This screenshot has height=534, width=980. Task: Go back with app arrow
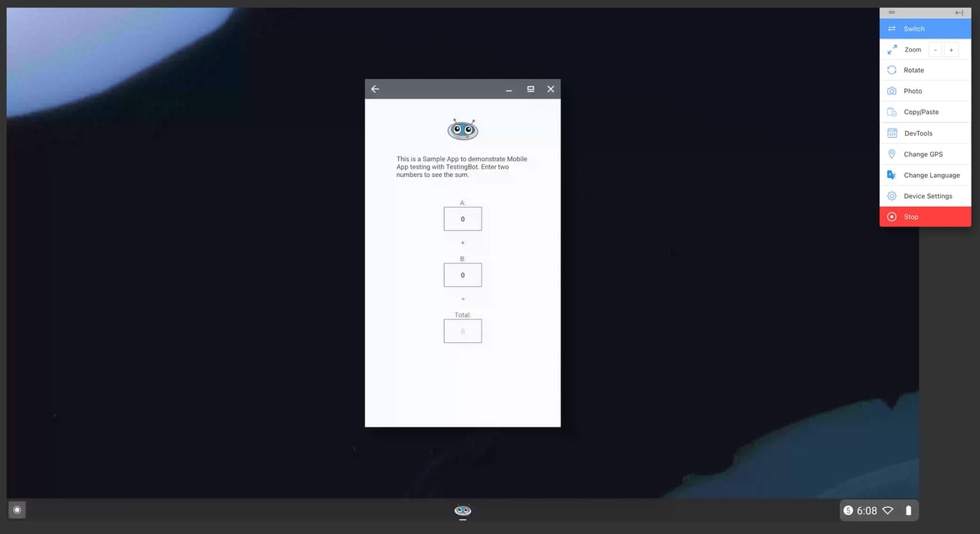tap(375, 89)
